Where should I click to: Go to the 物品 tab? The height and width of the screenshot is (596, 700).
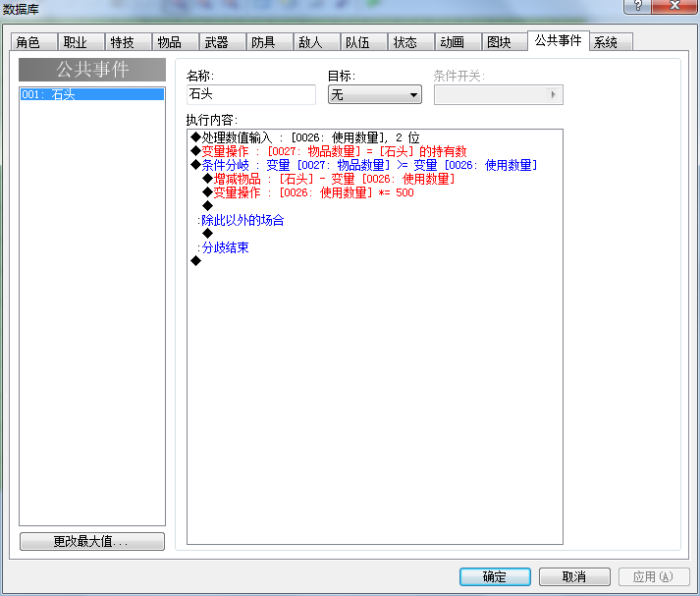(176, 42)
